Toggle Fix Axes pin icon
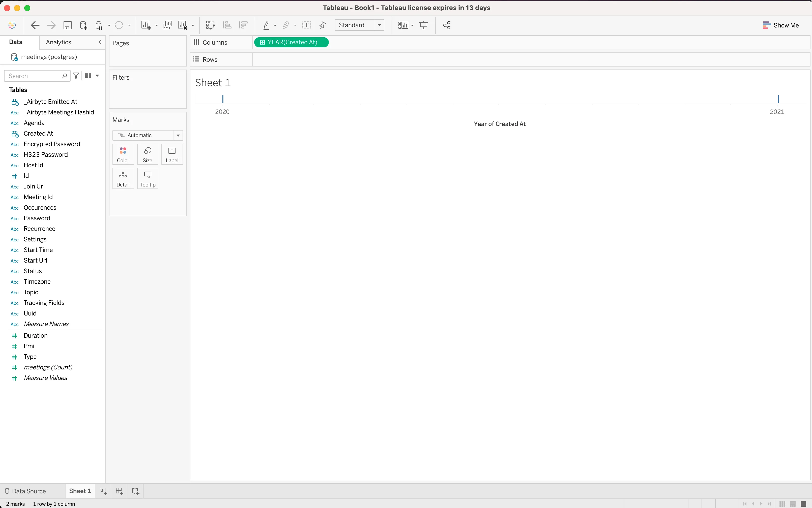This screenshot has width=812, height=508. coord(323,25)
